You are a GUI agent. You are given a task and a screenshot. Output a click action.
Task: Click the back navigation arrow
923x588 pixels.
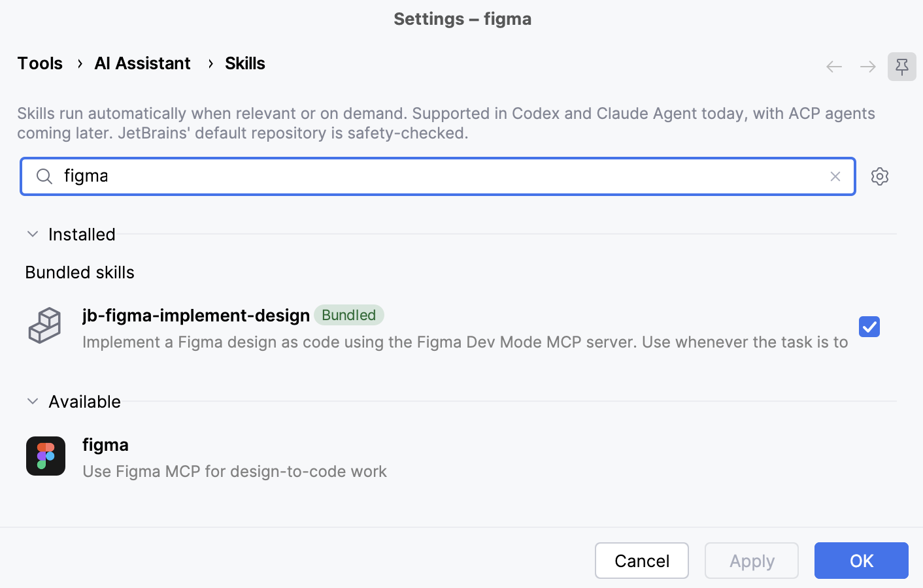tap(834, 67)
